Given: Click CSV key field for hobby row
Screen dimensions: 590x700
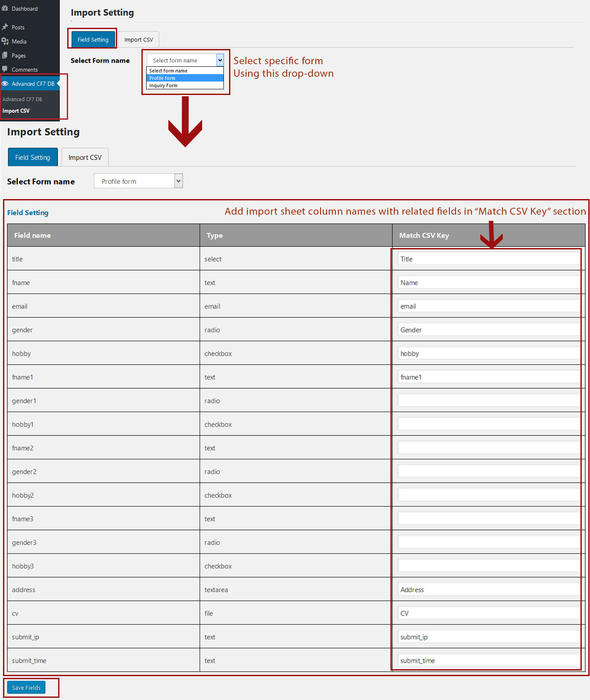Looking at the screenshot, I should pos(489,353).
